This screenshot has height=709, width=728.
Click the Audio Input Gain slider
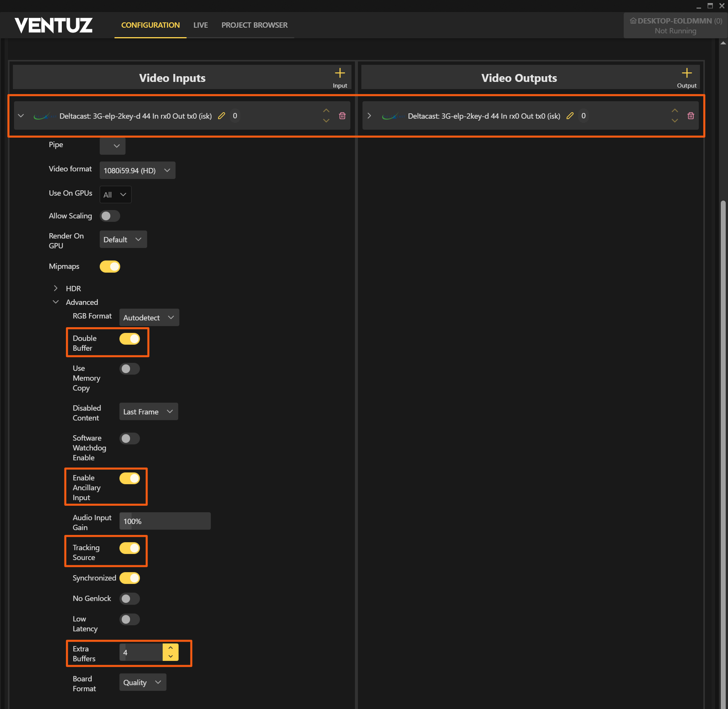(x=165, y=521)
